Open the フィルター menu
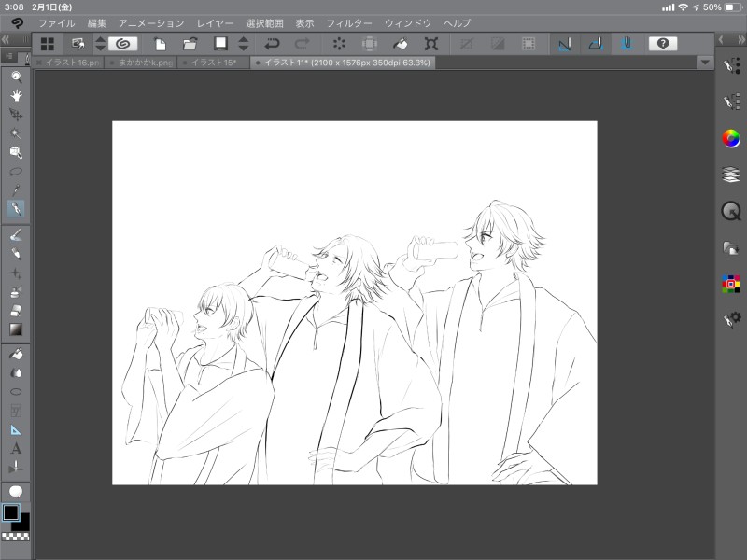The height and width of the screenshot is (560, 747). pyautogui.click(x=349, y=23)
